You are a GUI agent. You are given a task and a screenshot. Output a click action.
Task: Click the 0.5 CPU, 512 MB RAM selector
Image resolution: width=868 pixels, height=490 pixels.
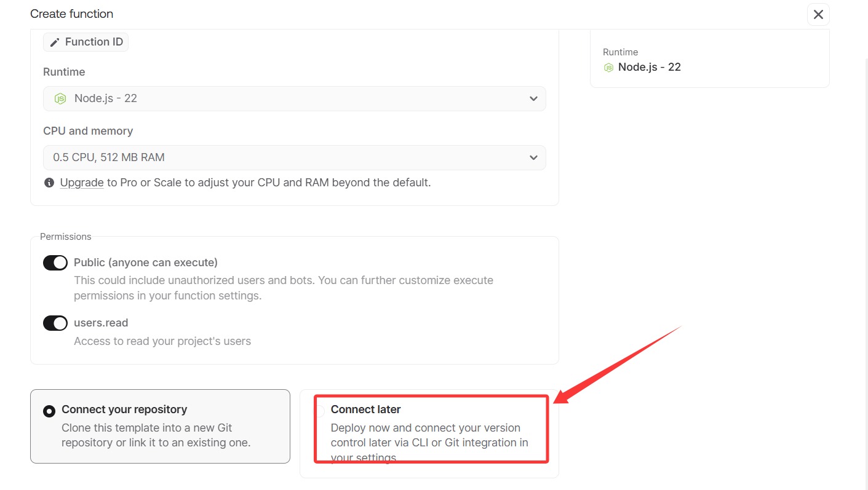pyautogui.click(x=294, y=158)
